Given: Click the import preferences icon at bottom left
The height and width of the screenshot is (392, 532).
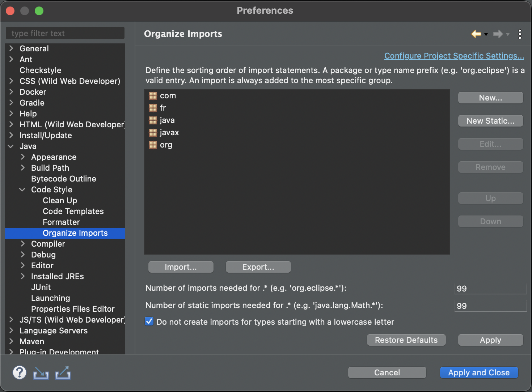Looking at the screenshot, I should pos(41,372).
